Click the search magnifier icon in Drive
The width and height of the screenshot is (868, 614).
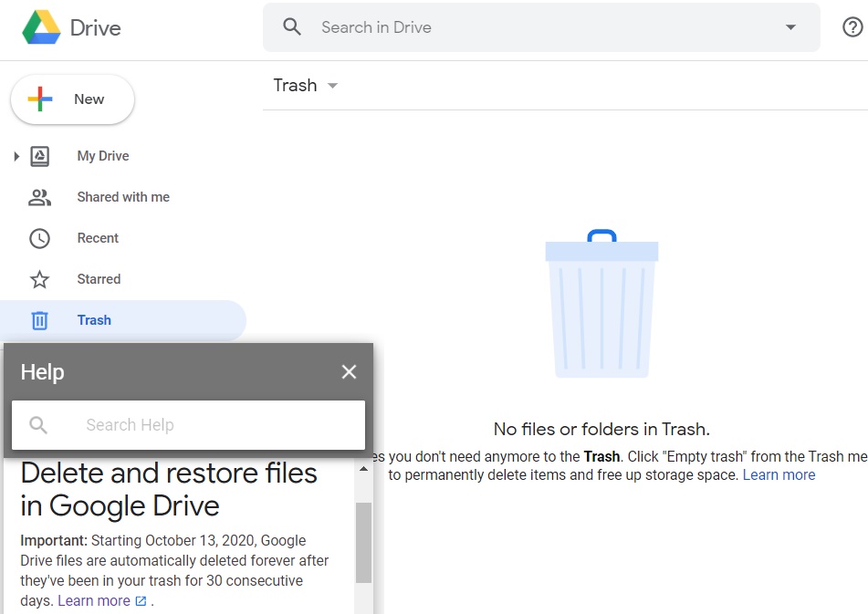click(x=292, y=27)
